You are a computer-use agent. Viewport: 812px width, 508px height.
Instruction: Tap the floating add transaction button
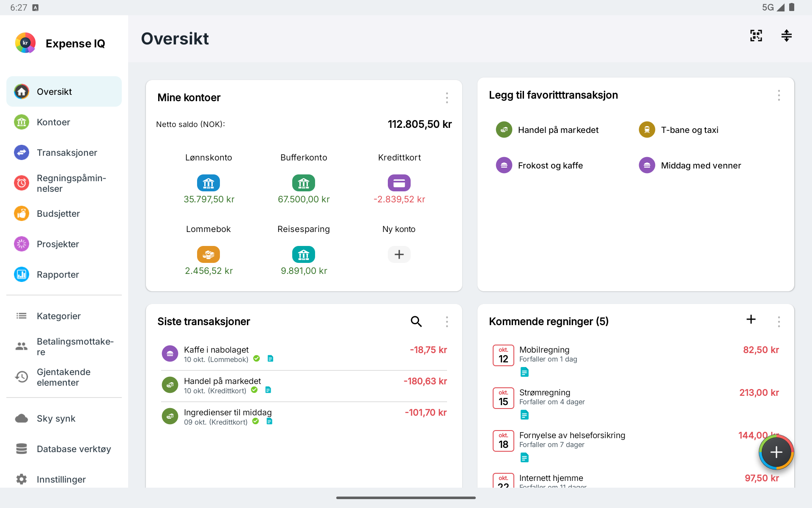pyautogui.click(x=776, y=452)
